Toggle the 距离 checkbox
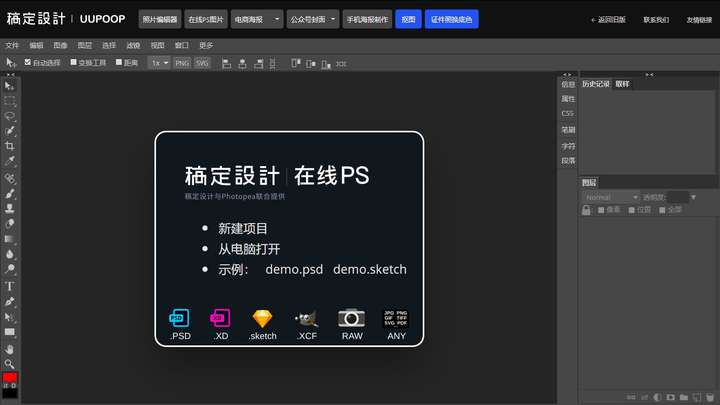720x405 pixels. click(x=119, y=62)
